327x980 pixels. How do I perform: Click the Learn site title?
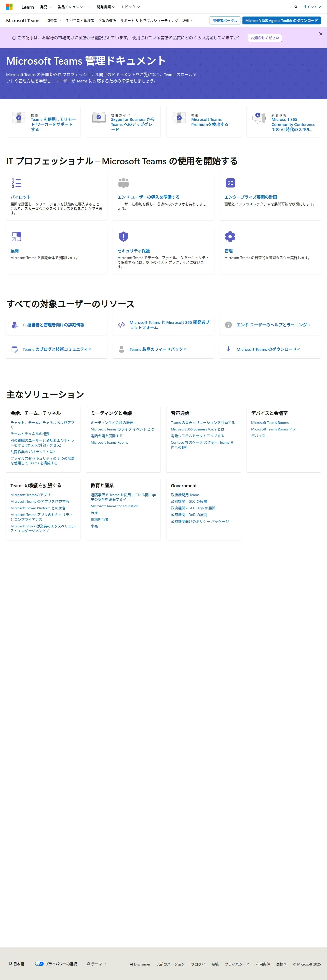[x=28, y=7]
